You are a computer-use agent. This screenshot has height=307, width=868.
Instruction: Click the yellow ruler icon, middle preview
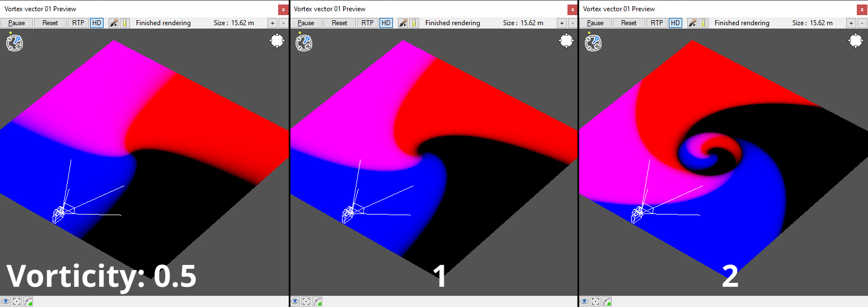tap(414, 23)
